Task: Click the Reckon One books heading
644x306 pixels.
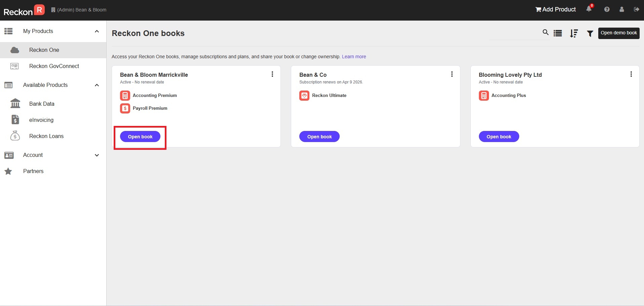Action: (148, 33)
